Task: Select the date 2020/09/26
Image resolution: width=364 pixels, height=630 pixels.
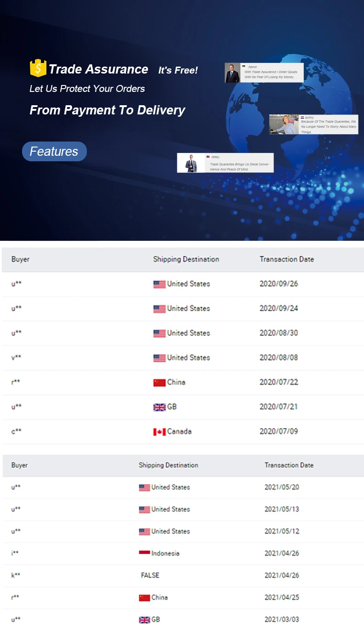Action: pos(279,284)
